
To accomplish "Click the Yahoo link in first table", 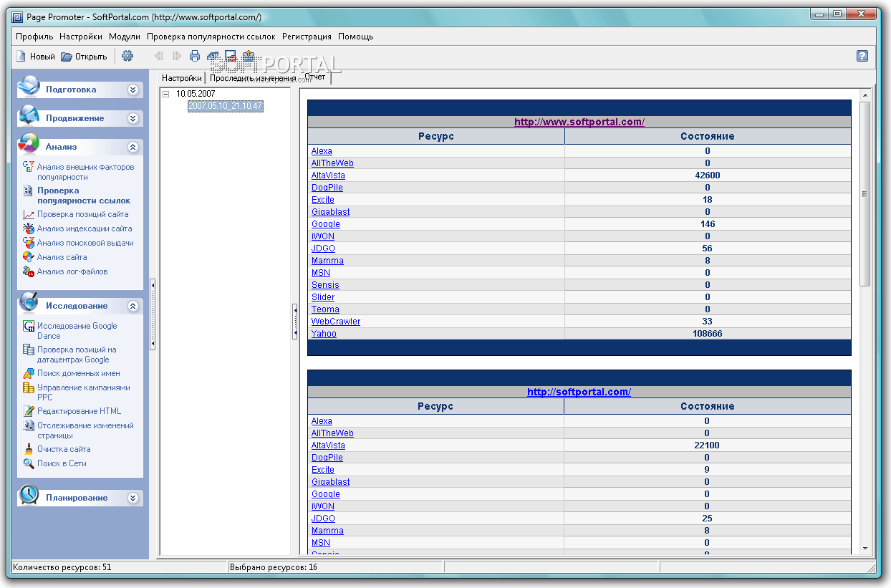I will point(324,334).
